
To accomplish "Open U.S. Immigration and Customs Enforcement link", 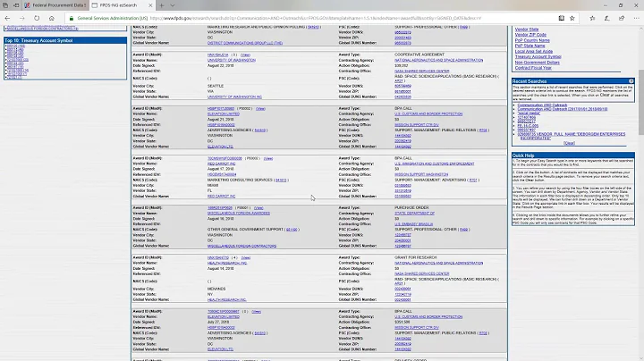I will [x=434, y=164].
